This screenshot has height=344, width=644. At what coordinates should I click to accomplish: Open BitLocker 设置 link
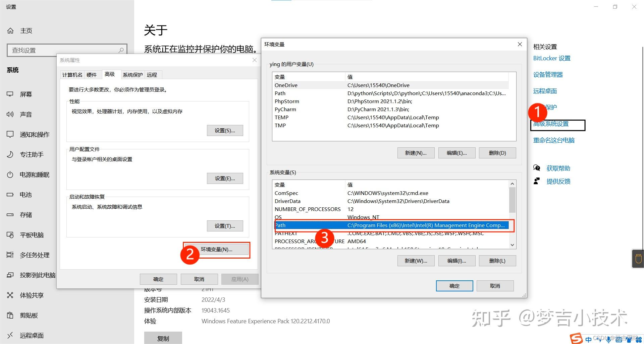pyautogui.click(x=551, y=58)
